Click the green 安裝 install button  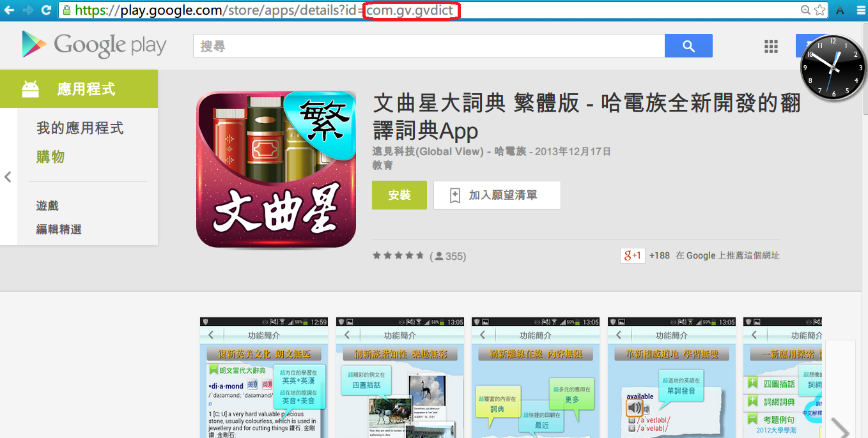(x=399, y=195)
